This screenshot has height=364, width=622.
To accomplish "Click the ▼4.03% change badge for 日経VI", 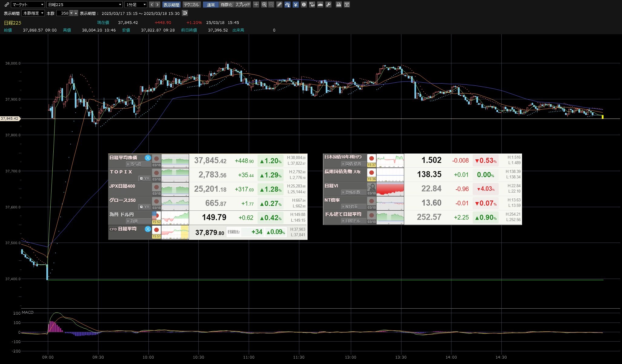I will point(486,189).
